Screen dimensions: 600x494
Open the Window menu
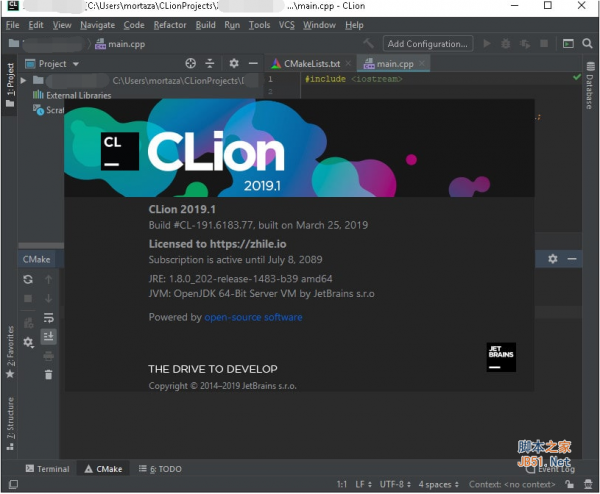coord(319,25)
